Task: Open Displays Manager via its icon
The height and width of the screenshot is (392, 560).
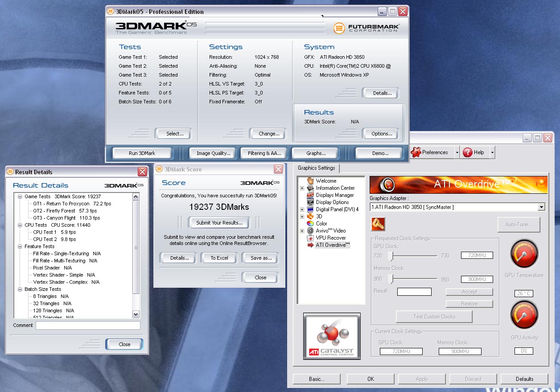Action: click(310, 195)
